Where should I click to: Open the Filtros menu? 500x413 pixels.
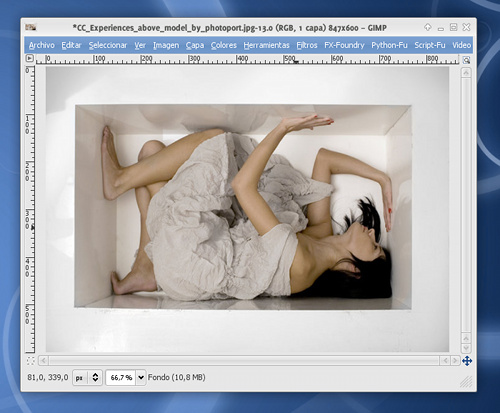(307, 45)
